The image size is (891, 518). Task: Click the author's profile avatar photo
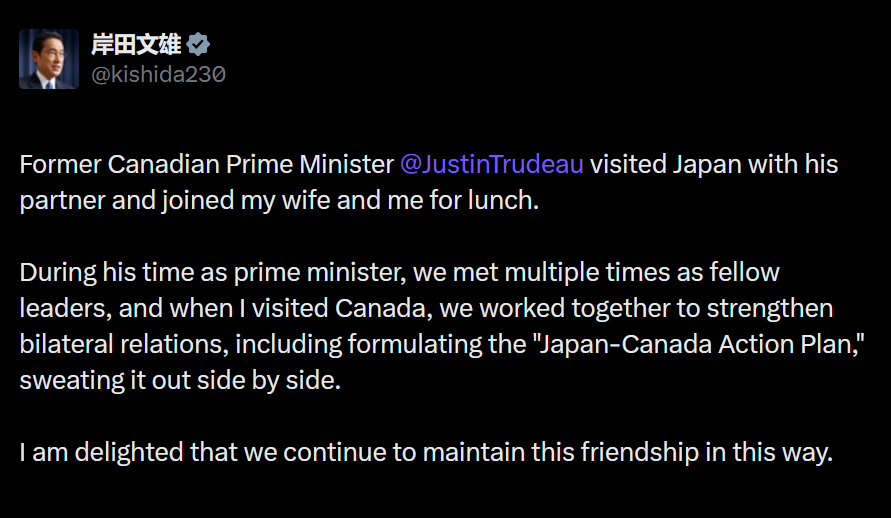point(48,58)
